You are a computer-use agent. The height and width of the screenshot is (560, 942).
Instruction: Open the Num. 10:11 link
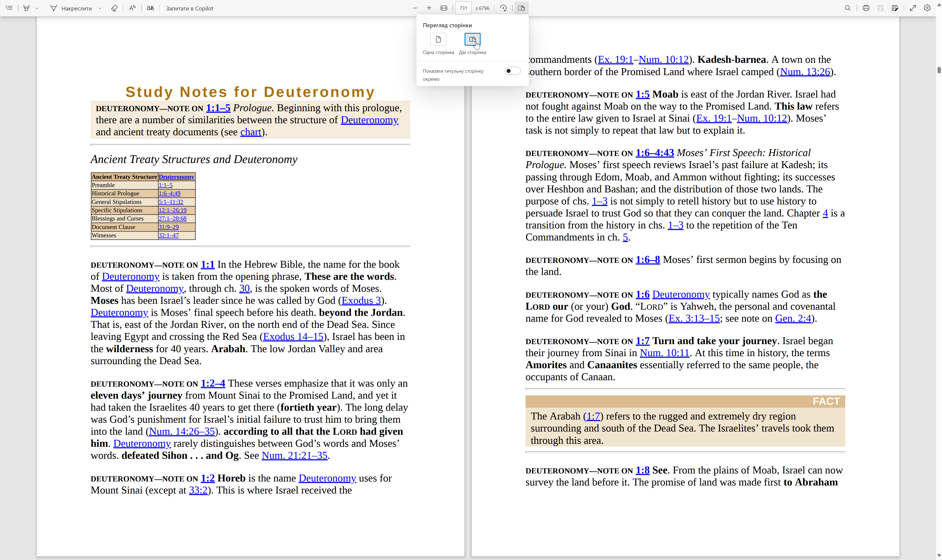coord(665,353)
